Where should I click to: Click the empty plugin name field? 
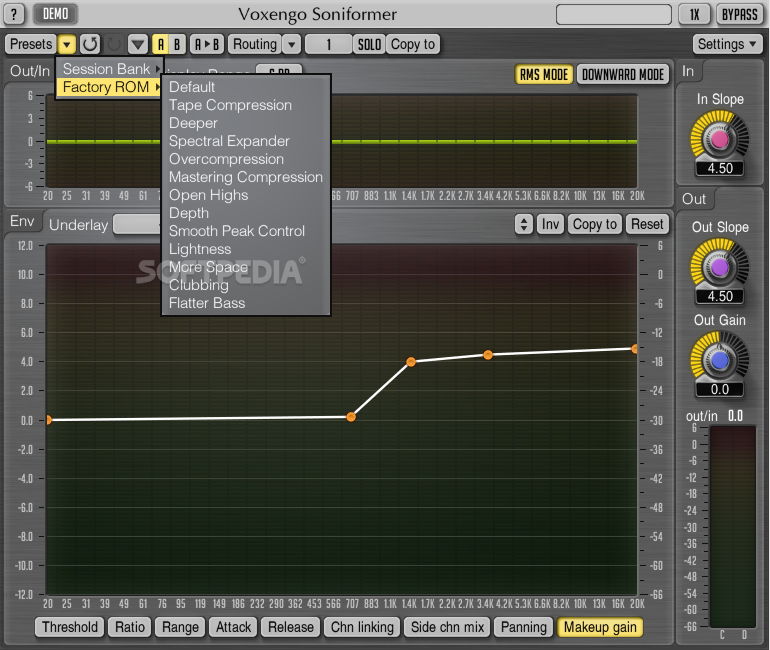click(x=613, y=14)
